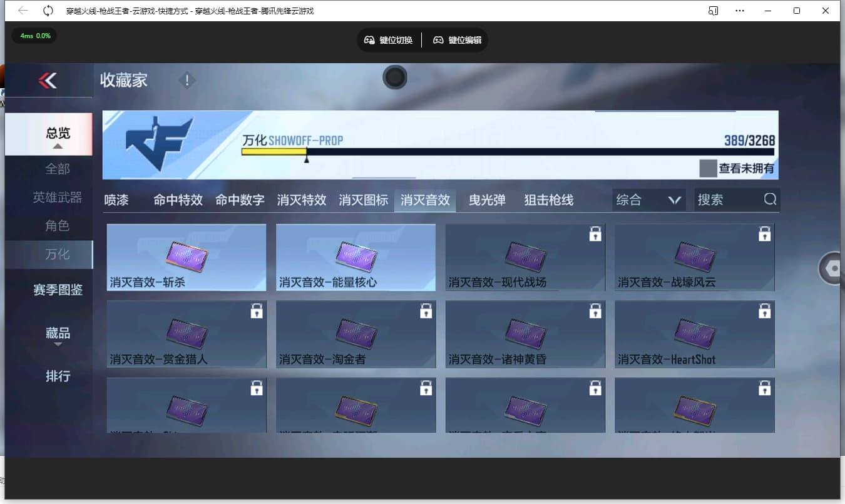
Task: Open the 综合 sort dropdown
Action: (648, 199)
